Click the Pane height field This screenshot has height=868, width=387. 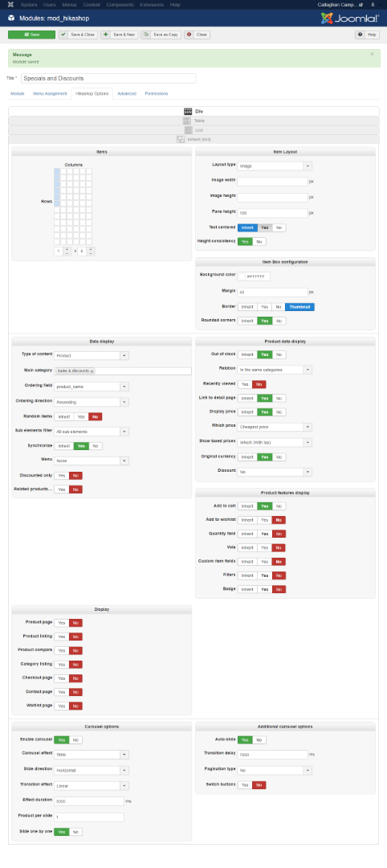tap(272, 212)
